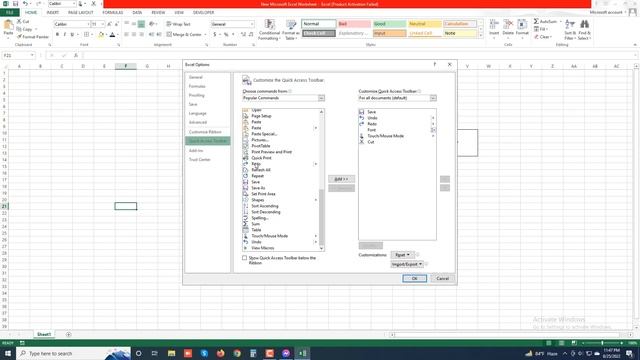Click the Paste button in the Clipboard group

tap(8, 29)
